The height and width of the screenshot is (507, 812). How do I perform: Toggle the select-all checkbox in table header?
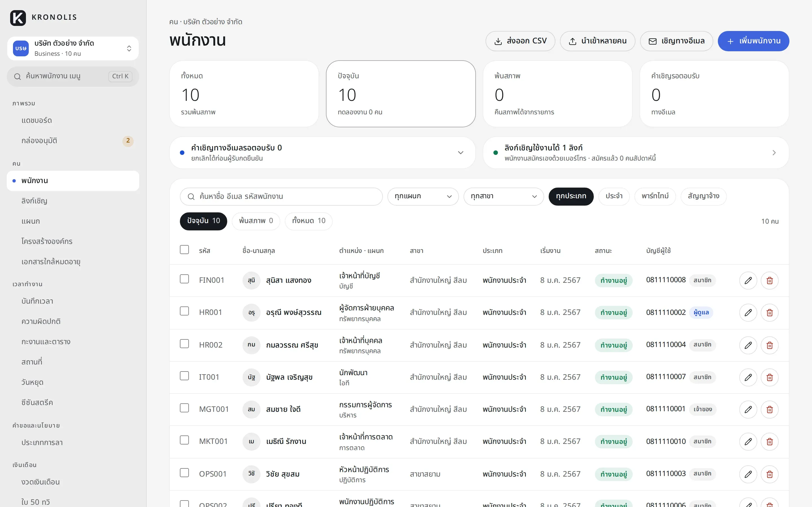(184, 250)
